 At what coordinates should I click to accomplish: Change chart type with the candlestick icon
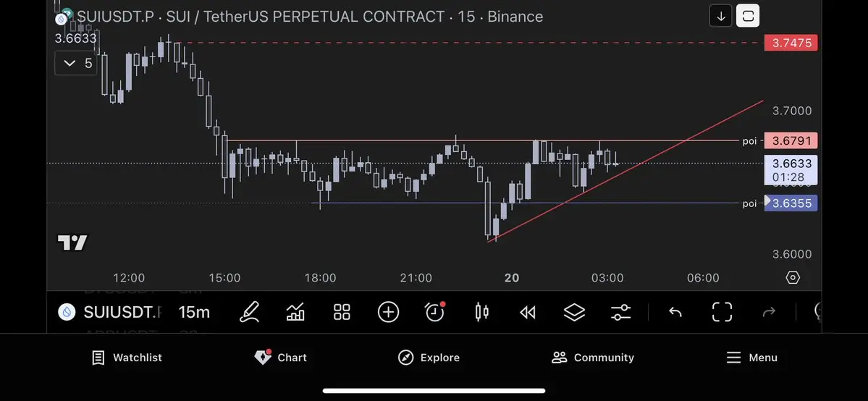481,313
